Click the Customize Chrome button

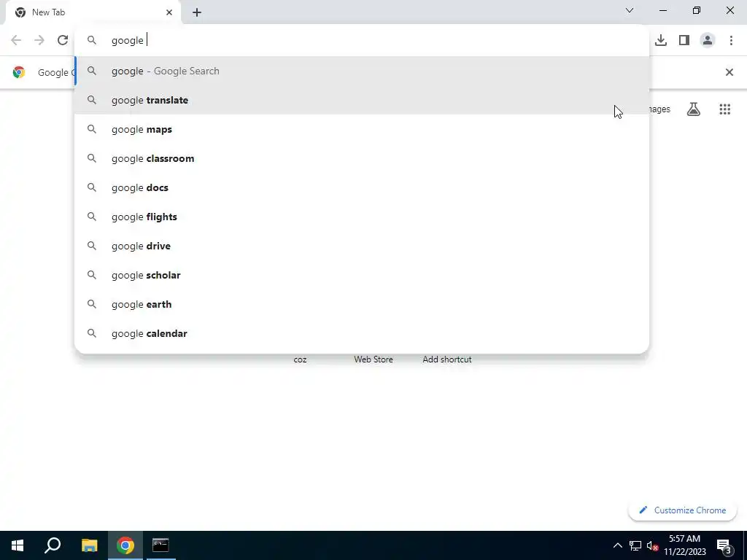pos(683,510)
